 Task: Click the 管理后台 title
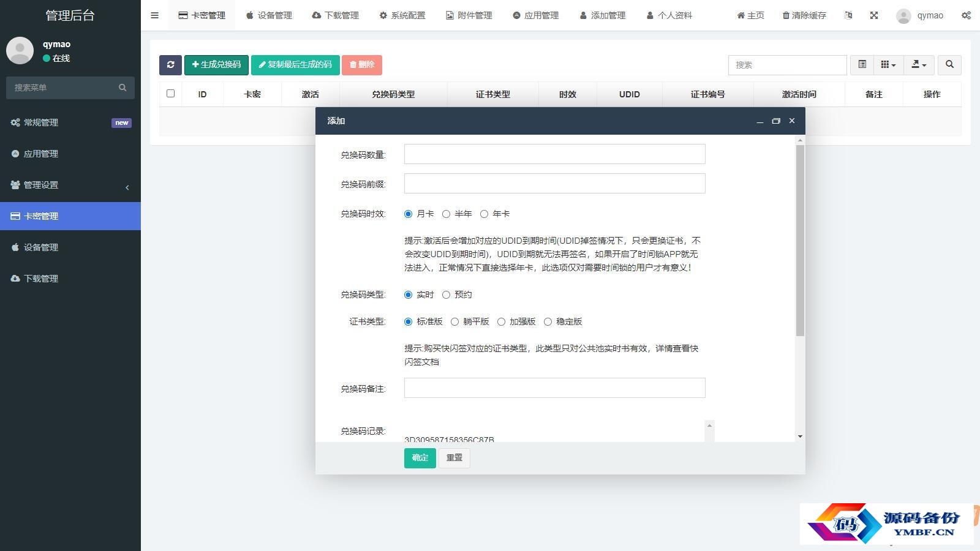(x=70, y=15)
